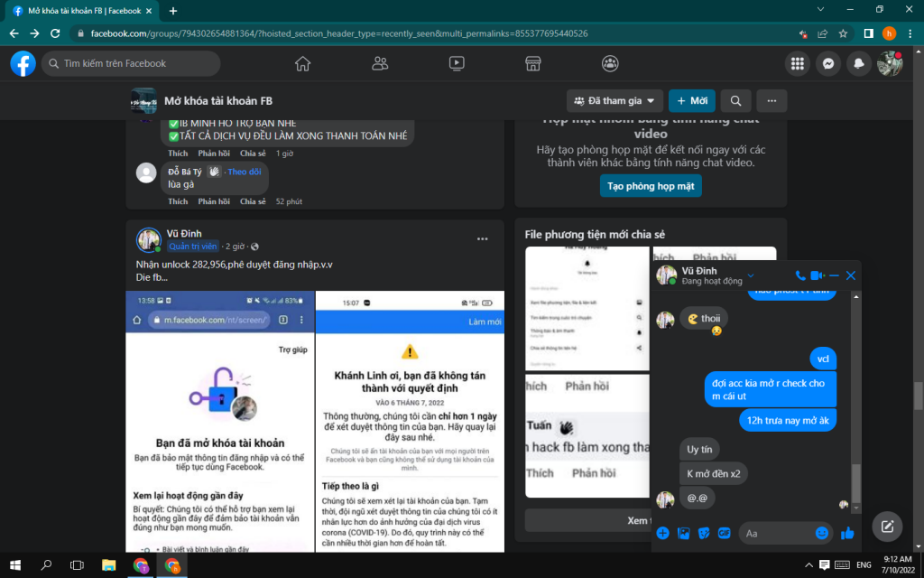Switch to the Facebook Home tab
The height and width of the screenshot is (578, 924).
pyautogui.click(x=302, y=63)
